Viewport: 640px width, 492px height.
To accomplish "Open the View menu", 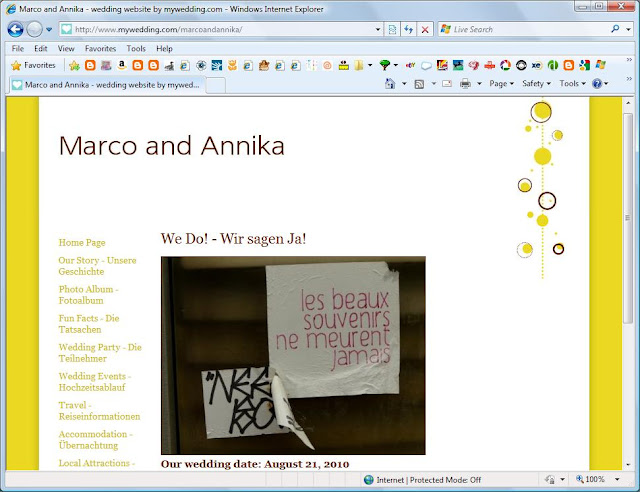I will (66, 49).
